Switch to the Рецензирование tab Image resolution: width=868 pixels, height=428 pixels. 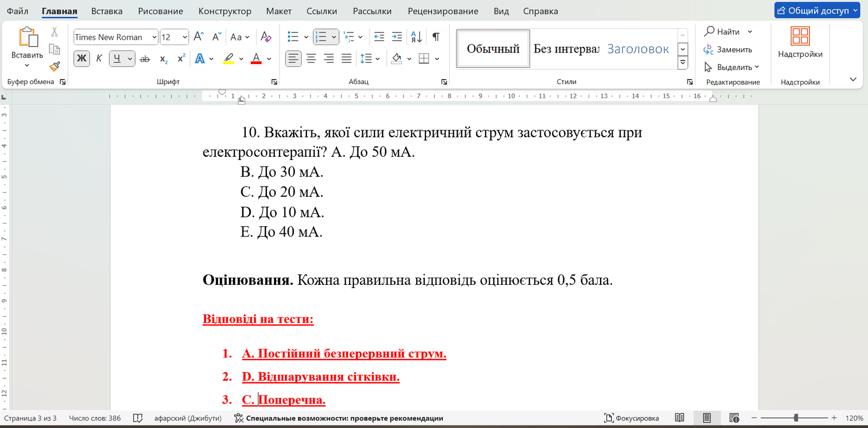click(443, 11)
